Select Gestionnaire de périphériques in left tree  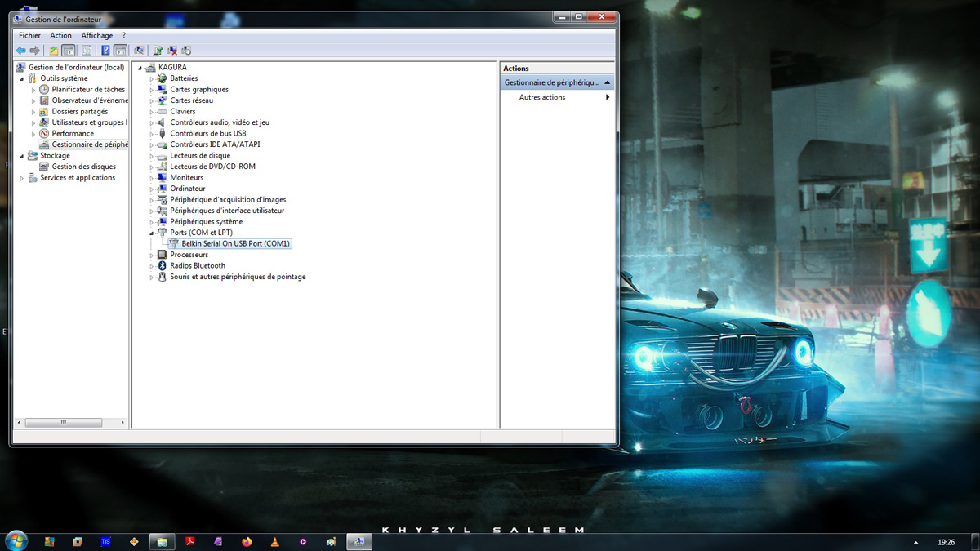click(x=90, y=144)
